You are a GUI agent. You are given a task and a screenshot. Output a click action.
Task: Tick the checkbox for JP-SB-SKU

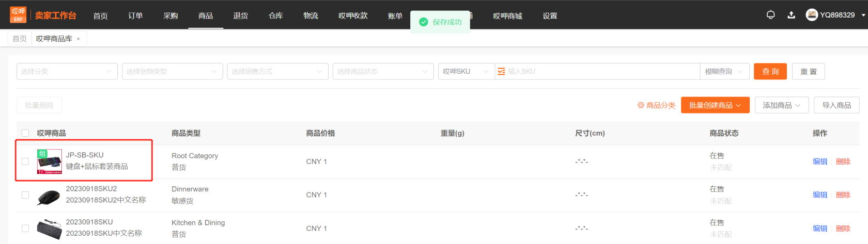click(25, 161)
